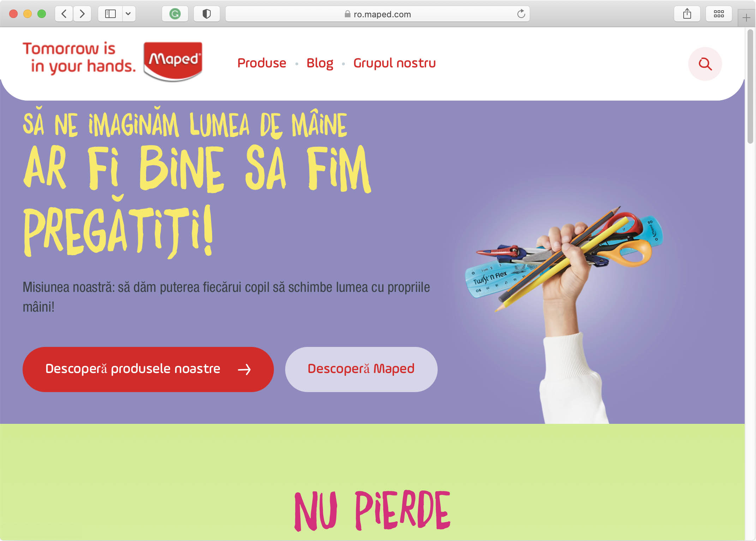The image size is (756, 541).
Task: Click the ro.maped.com address bar
Action: tap(377, 14)
